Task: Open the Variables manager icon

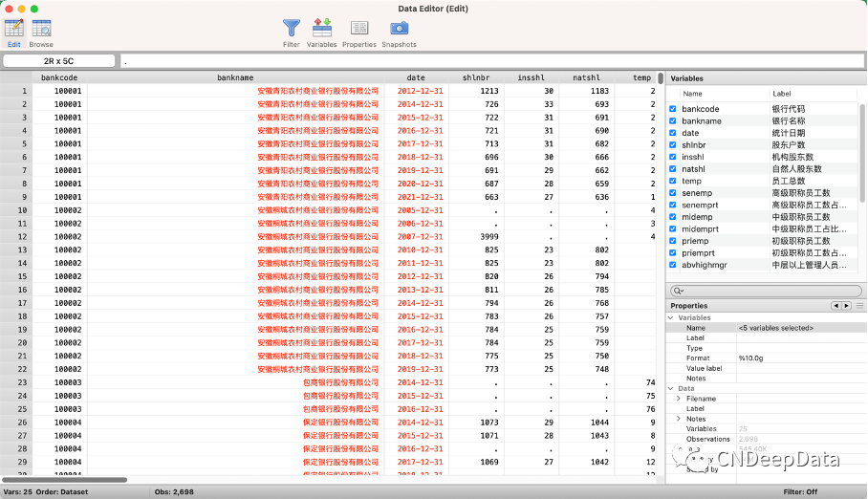Action: (x=321, y=29)
